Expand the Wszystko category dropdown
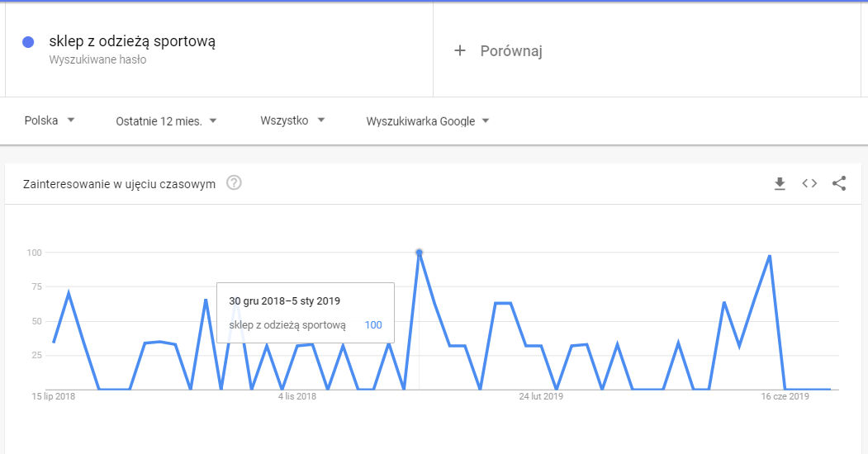The image size is (868, 454). coord(292,121)
